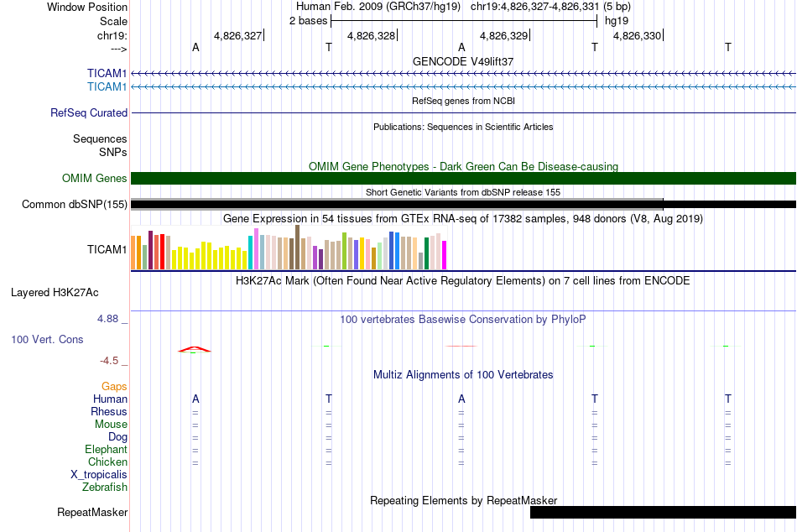Click the Scale track label
This screenshot has width=797, height=532.
113,21
